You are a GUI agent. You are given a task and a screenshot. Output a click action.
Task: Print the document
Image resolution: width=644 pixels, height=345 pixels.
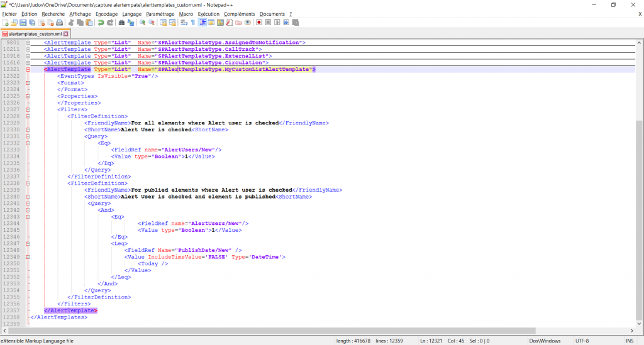[60, 23]
